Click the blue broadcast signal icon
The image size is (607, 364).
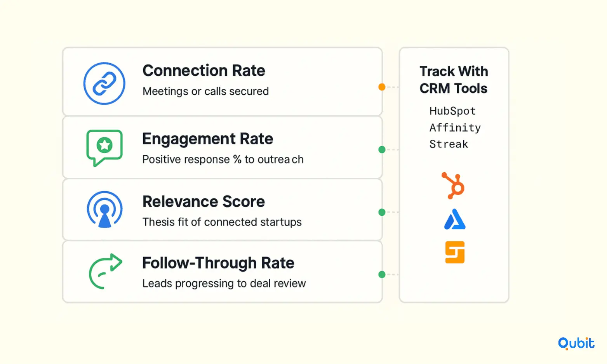pos(105,209)
